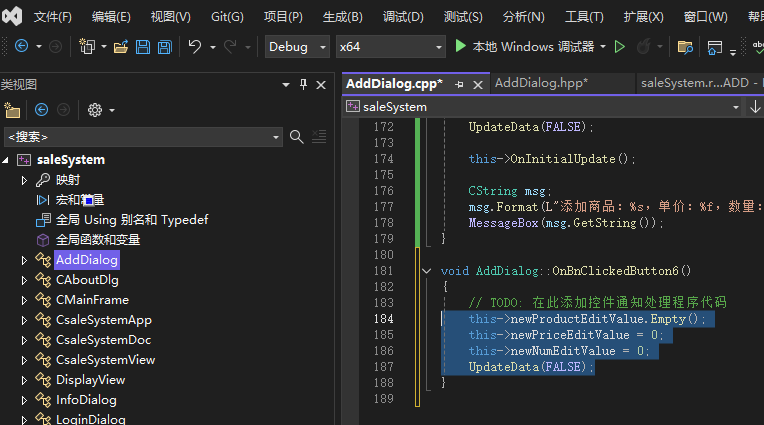This screenshot has height=425, width=764.
Task: Close the AddDialog.cpp tab
Action: click(x=475, y=84)
